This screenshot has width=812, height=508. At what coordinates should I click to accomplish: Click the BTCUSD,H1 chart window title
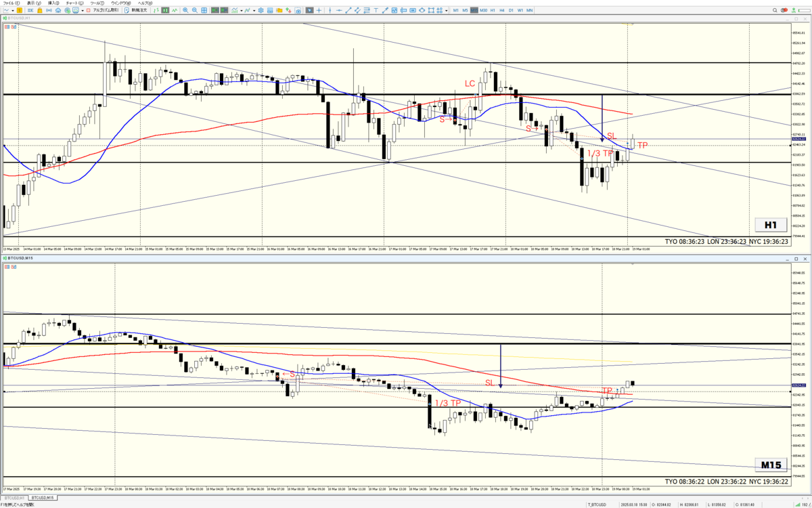[18, 18]
